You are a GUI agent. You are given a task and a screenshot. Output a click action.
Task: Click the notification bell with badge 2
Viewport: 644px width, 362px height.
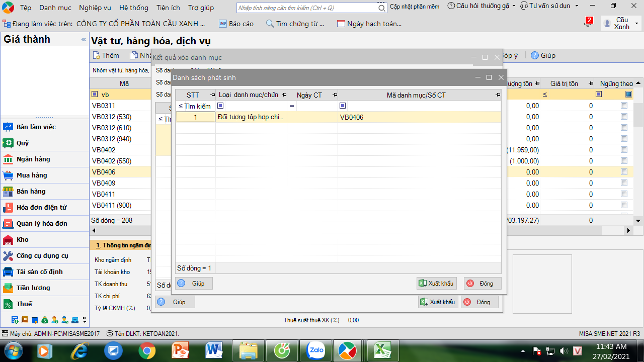[588, 22]
